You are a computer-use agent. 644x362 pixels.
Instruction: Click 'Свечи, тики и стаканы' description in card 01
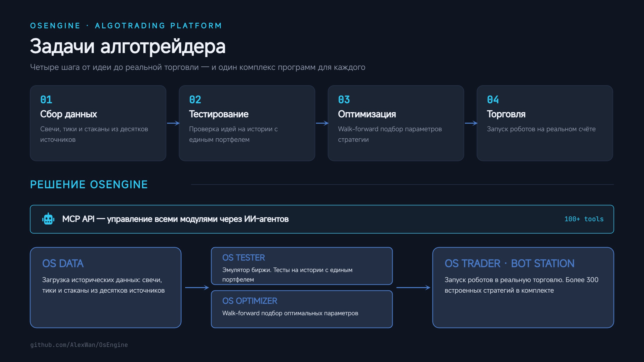[x=94, y=134]
